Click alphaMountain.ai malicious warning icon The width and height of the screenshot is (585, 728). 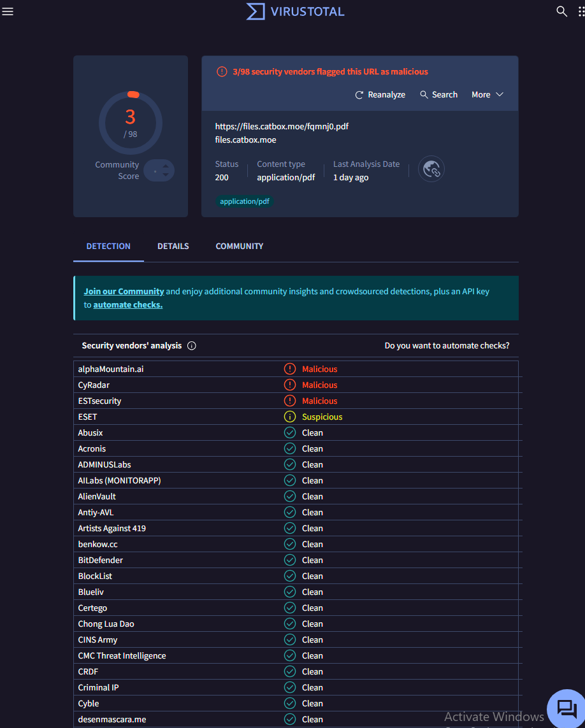pyautogui.click(x=290, y=369)
